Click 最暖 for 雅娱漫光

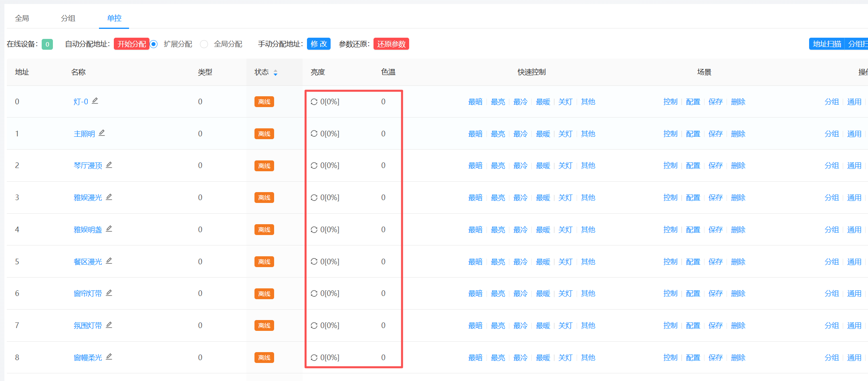tap(543, 198)
